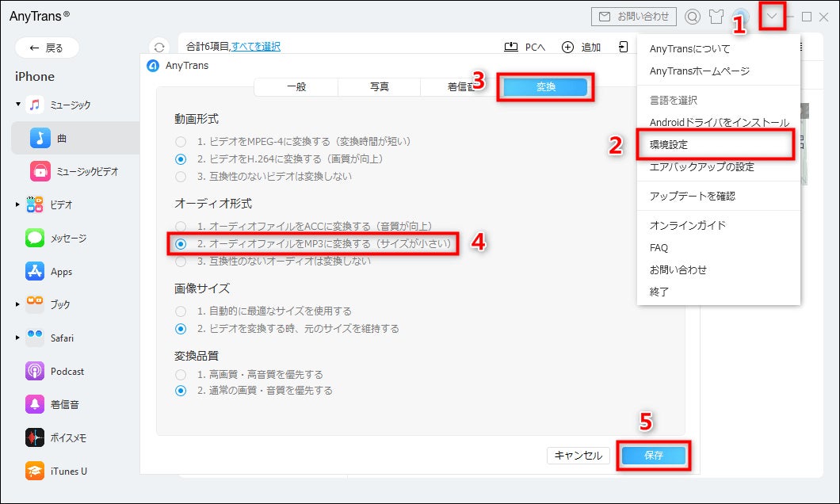
Task: Open the 着信音 bell icon
Action: point(35,404)
